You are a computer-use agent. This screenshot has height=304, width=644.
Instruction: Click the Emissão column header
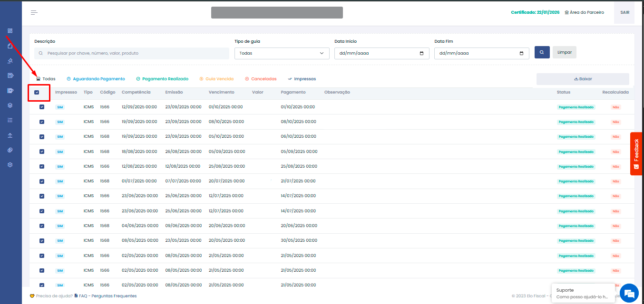(174, 92)
